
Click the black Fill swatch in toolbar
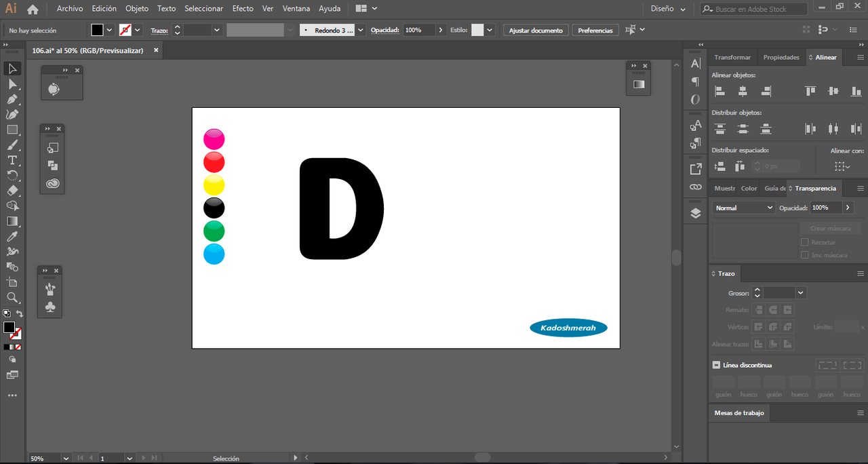pyautogui.click(x=9, y=328)
